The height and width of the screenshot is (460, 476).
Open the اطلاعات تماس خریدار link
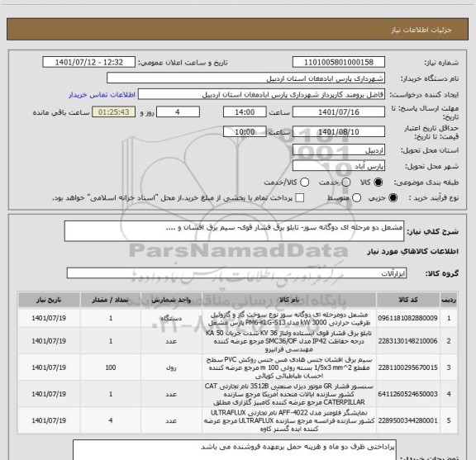pos(102,95)
